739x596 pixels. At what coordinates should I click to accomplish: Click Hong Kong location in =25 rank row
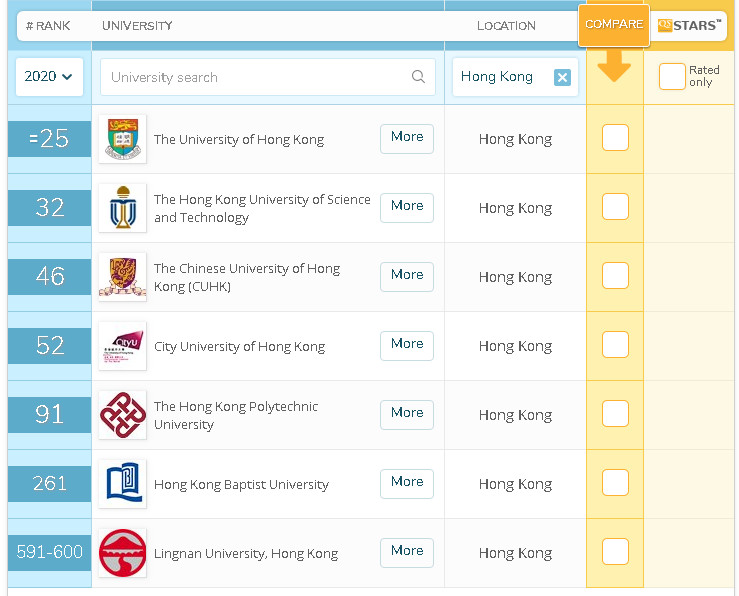[x=515, y=139]
